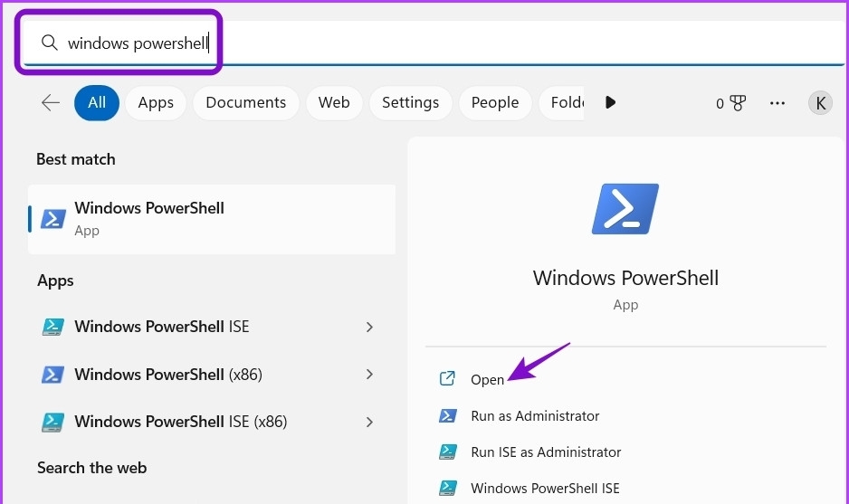The height and width of the screenshot is (504, 849).
Task: Click the Windows PowerShell title in details panel
Action: coord(625,278)
